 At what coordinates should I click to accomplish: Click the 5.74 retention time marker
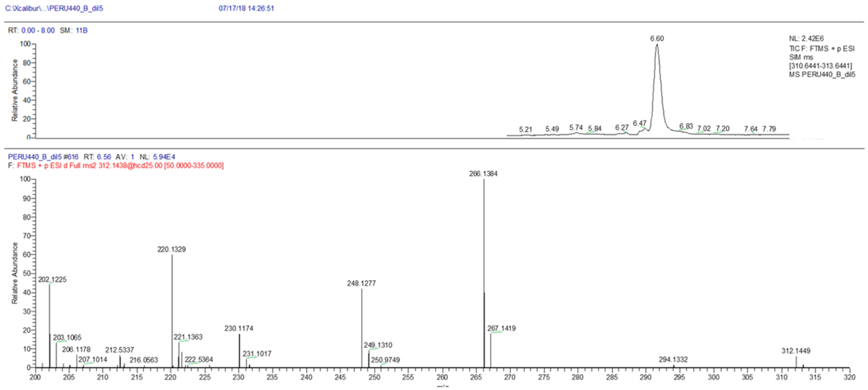[x=576, y=127]
